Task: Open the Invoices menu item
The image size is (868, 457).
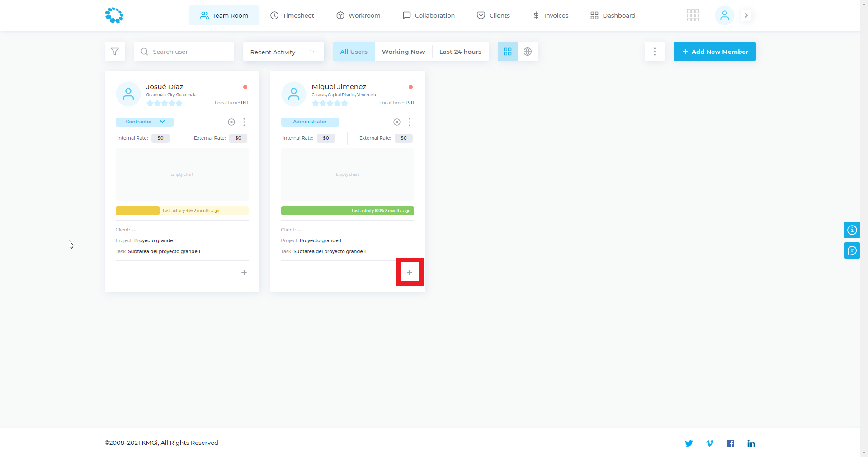Action: point(550,15)
